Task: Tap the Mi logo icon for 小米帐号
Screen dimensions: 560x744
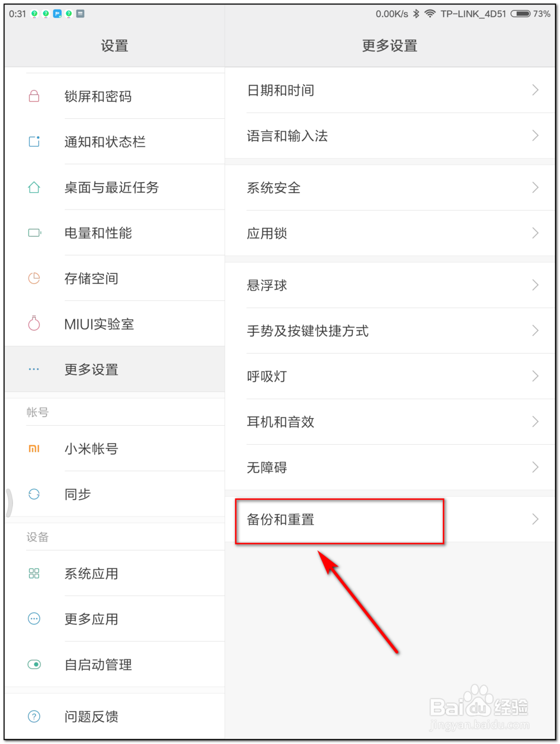Action: click(x=34, y=449)
